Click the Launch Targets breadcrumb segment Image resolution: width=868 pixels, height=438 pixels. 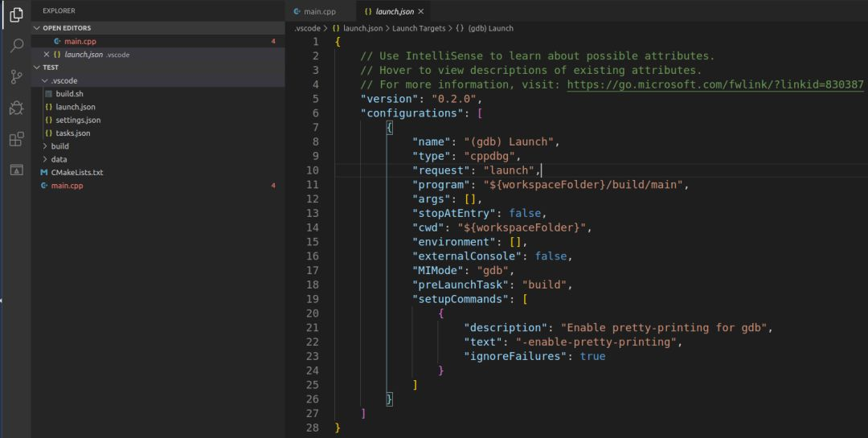(x=419, y=28)
